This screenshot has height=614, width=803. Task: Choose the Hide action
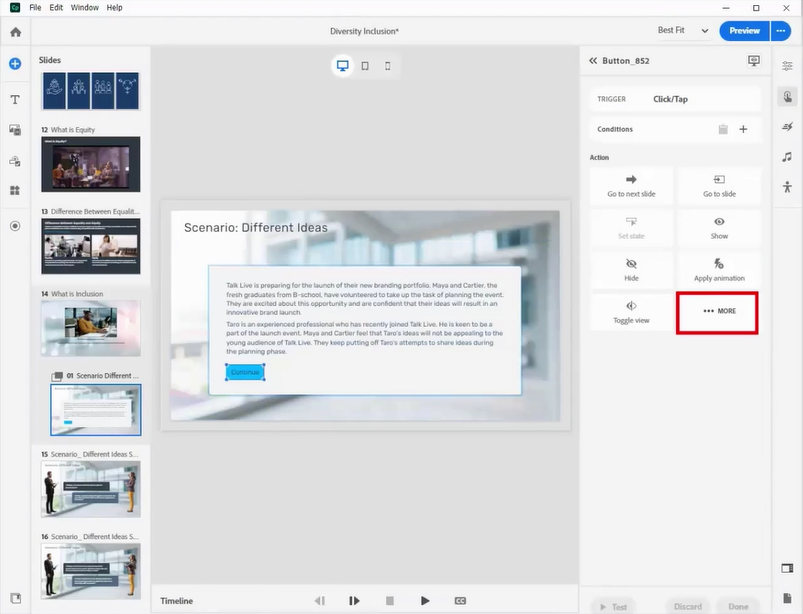click(x=631, y=270)
